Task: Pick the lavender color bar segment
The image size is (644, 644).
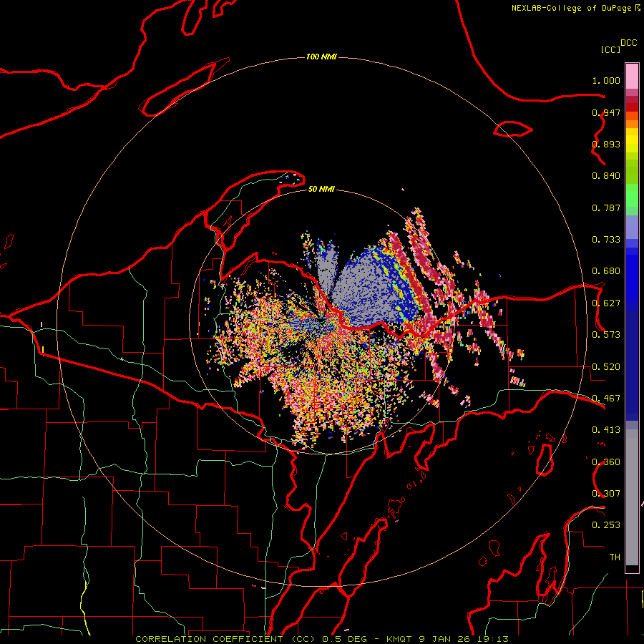Action: pyautogui.click(x=632, y=227)
